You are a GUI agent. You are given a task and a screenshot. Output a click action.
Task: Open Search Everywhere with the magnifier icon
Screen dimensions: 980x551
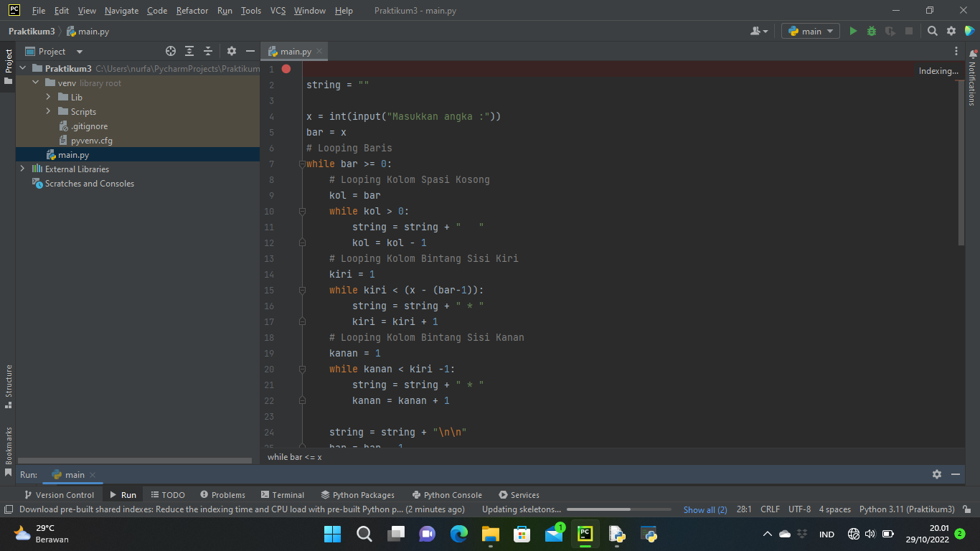tap(933, 31)
